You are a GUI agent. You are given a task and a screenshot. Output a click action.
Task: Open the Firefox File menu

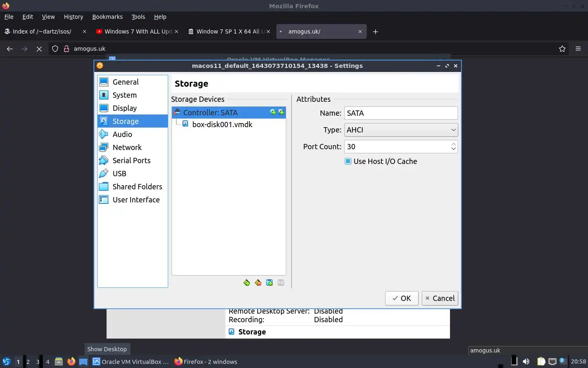(x=9, y=17)
